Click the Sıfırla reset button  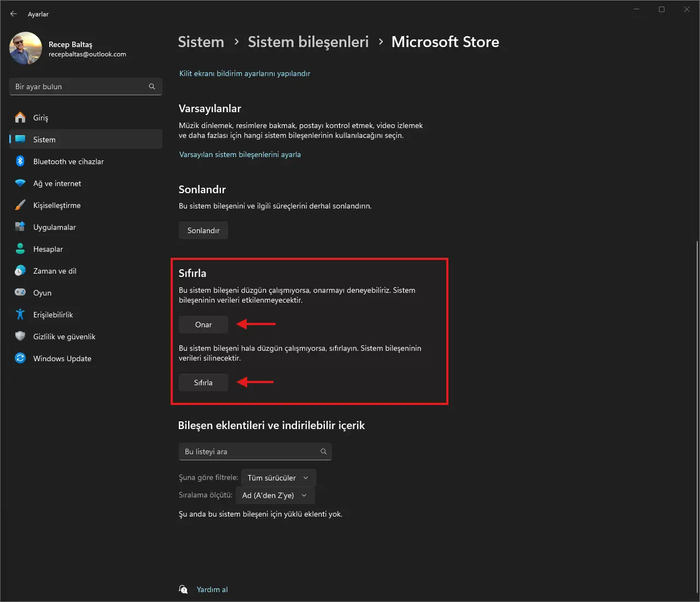(203, 383)
